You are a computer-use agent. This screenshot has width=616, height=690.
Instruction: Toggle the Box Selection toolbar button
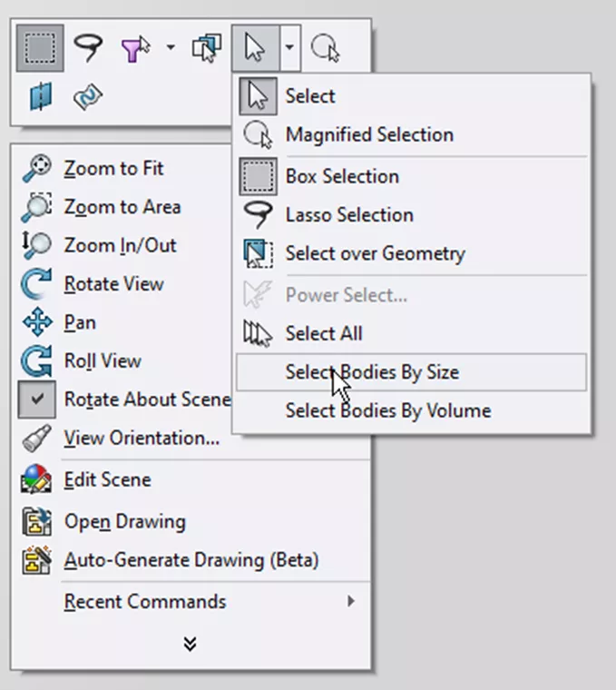(39, 48)
